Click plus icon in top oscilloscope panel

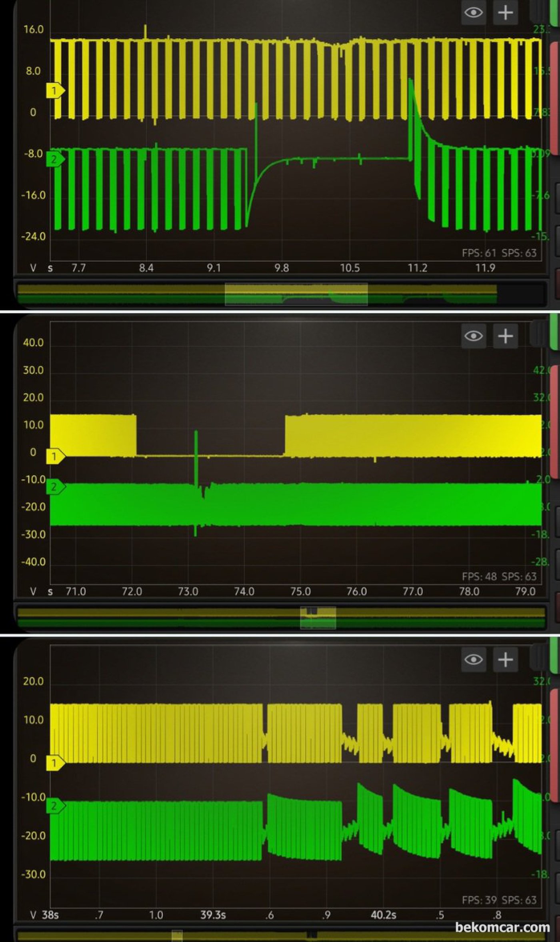[x=505, y=12]
